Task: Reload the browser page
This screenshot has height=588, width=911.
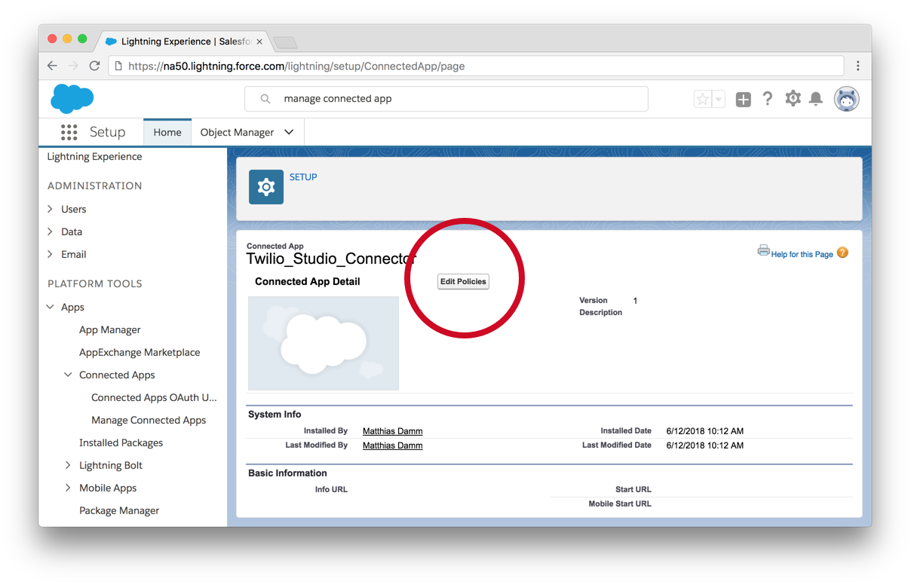Action: (x=94, y=66)
